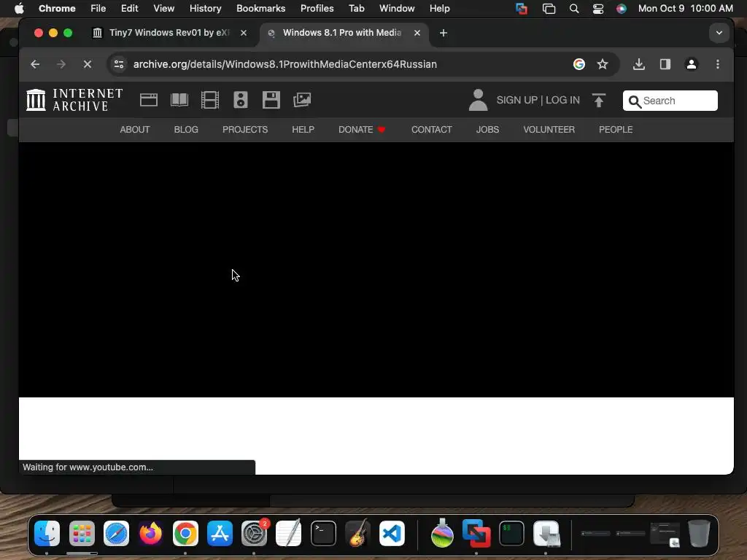Open the BLOG link
747x560 pixels.
(186, 130)
